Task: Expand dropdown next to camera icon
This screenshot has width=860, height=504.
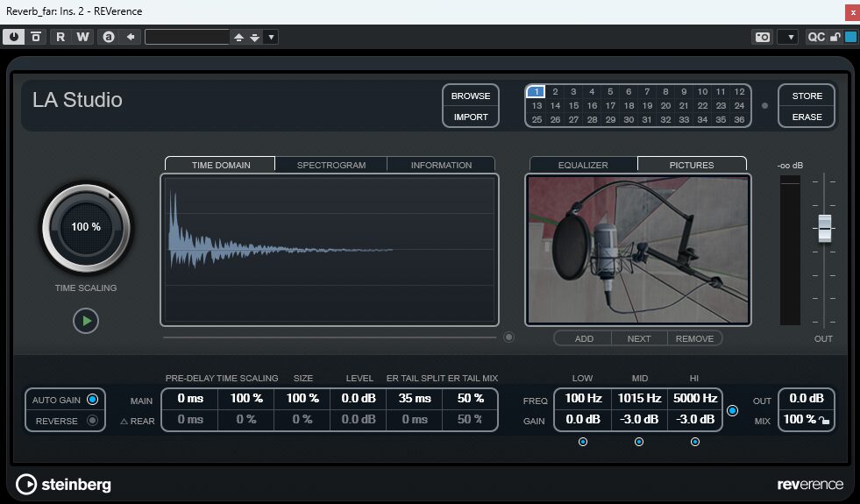Action: point(790,37)
